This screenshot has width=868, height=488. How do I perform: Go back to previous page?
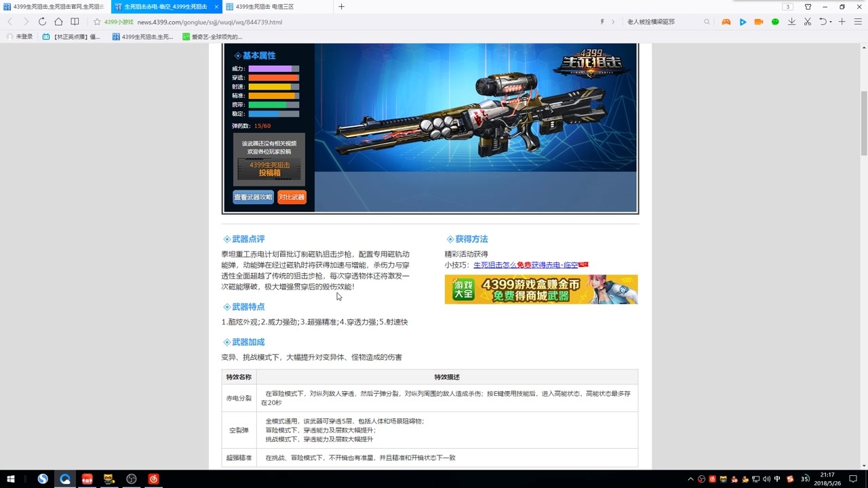9,22
